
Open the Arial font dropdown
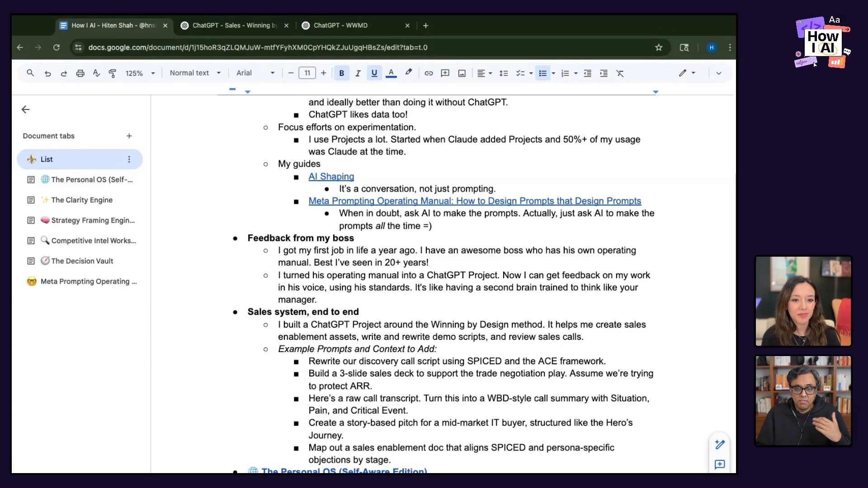click(255, 73)
